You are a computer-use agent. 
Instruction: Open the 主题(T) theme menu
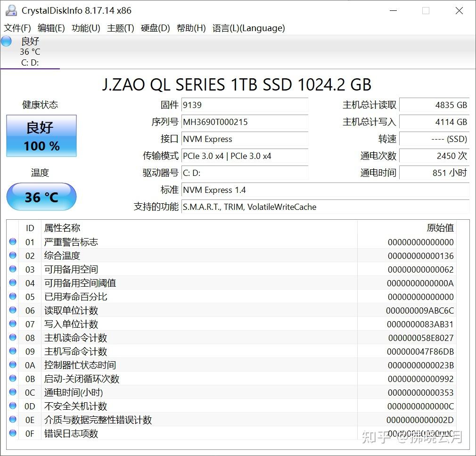120,28
